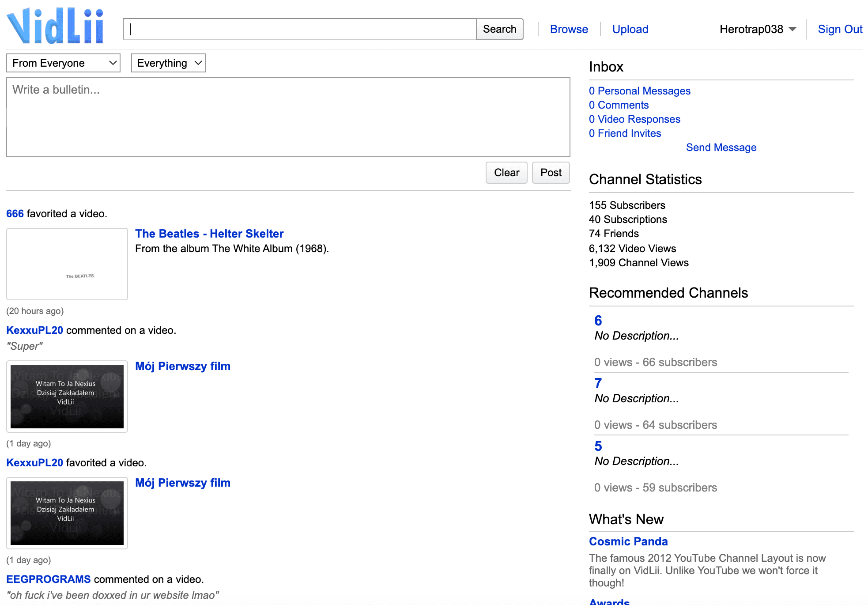Visit KexxuPL20's profile from comment entry
Screen dimensions: 868x605
point(34,330)
